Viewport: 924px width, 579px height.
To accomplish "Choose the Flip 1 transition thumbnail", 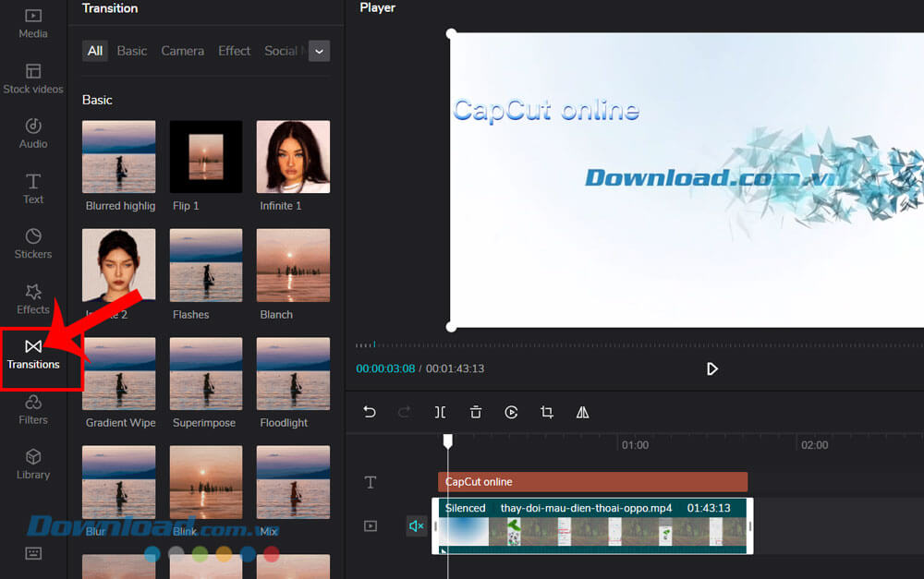I will click(x=206, y=157).
